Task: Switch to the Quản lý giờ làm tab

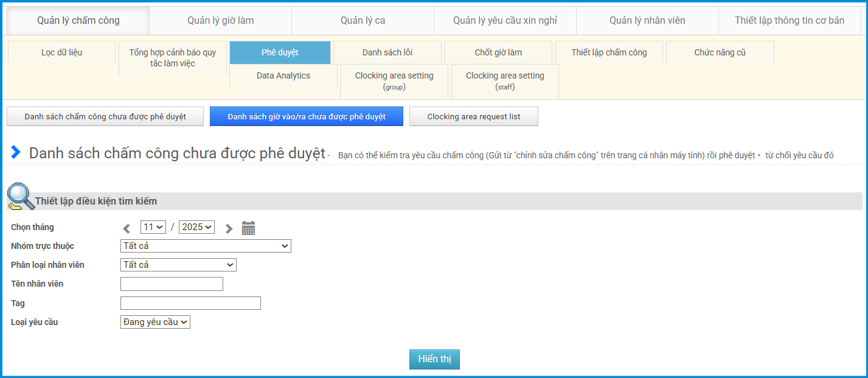Action: point(220,21)
